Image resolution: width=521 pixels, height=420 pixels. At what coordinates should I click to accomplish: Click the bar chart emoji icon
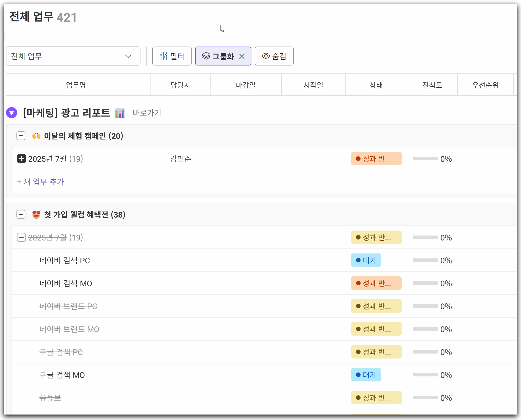(120, 113)
